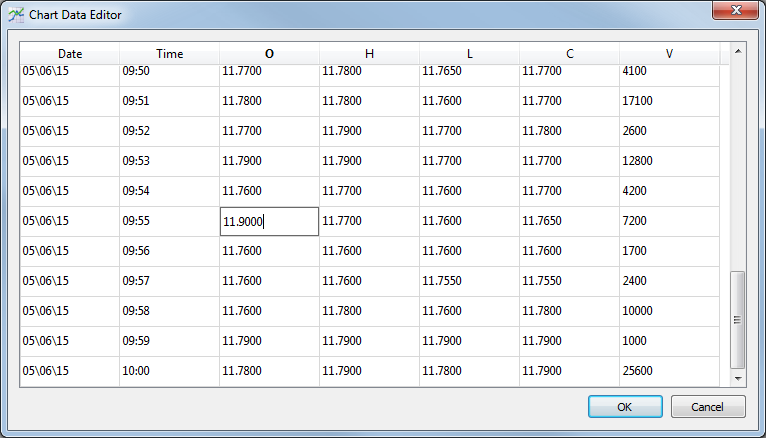Click the Open field being edited with 11.9000
The image size is (766, 438).
click(x=269, y=221)
